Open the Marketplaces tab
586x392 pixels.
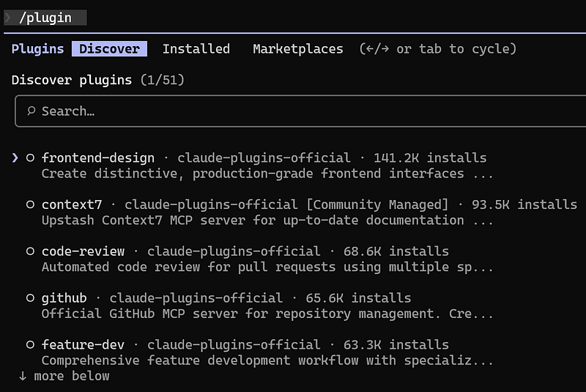[297, 49]
